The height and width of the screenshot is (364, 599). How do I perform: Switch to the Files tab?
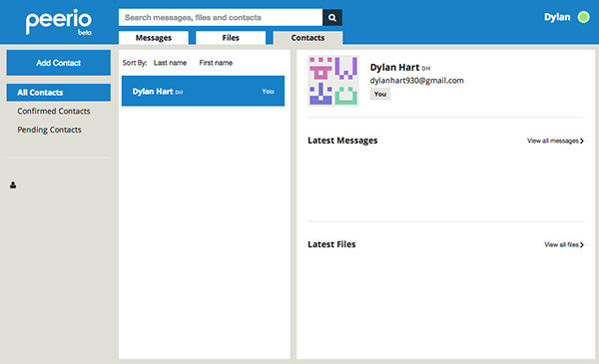click(x=231, y=38)
